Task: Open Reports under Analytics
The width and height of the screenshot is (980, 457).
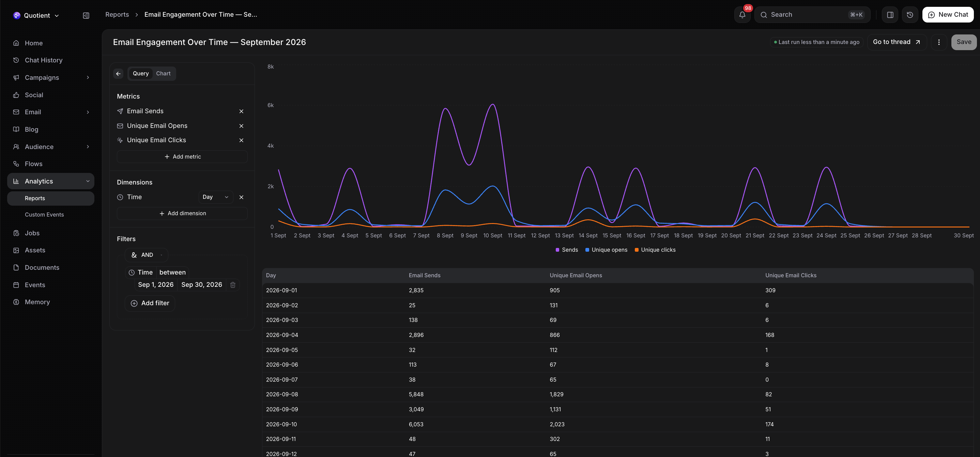Action: point(50,198)
